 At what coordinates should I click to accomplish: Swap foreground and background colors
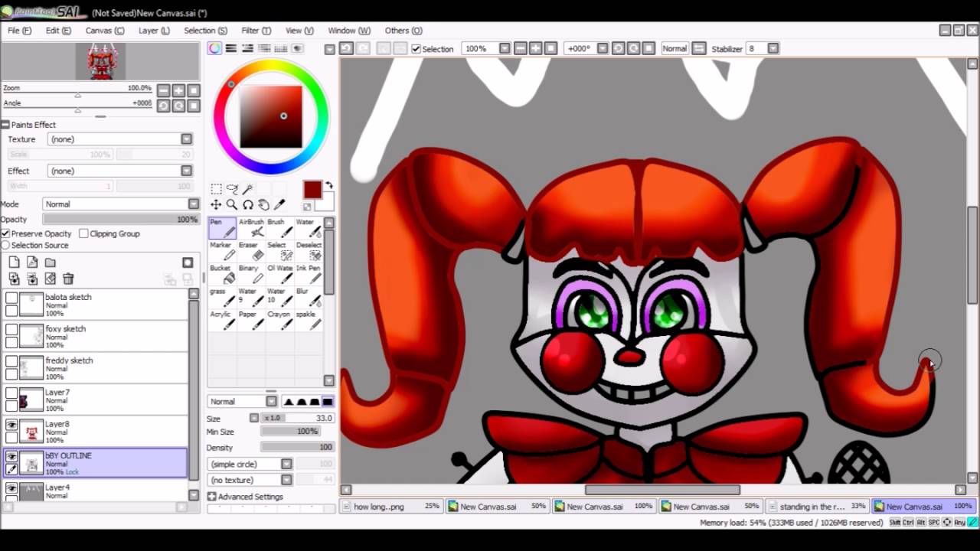point(329,185)
